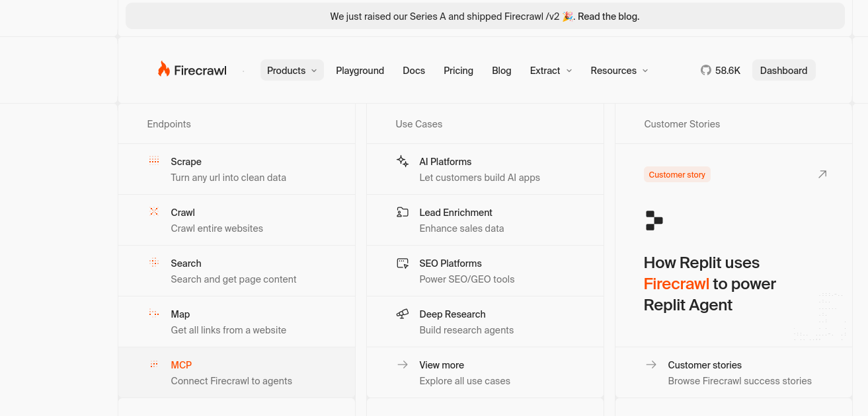
Task: Click the SEO Platforms browser icon
Action: point(403,263)
